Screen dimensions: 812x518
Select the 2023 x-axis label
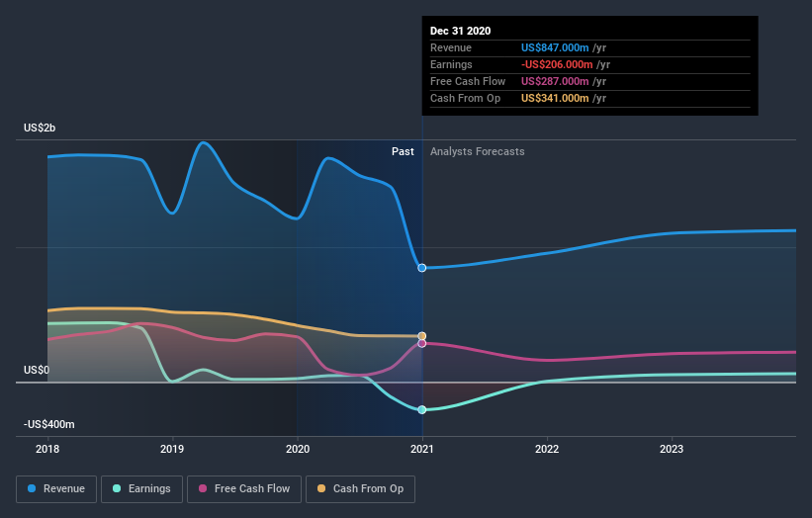pyautogui.click(x=672, y=449)
